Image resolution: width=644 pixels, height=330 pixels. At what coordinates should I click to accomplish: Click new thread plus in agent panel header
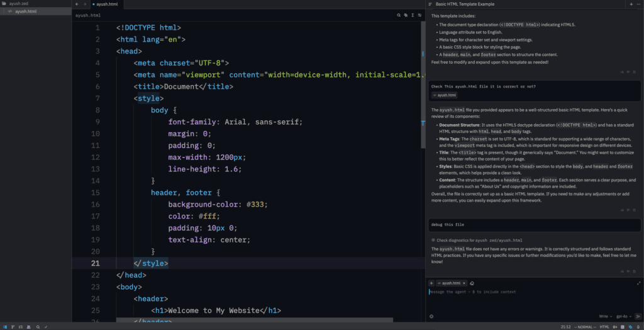[x=631, y=4]
